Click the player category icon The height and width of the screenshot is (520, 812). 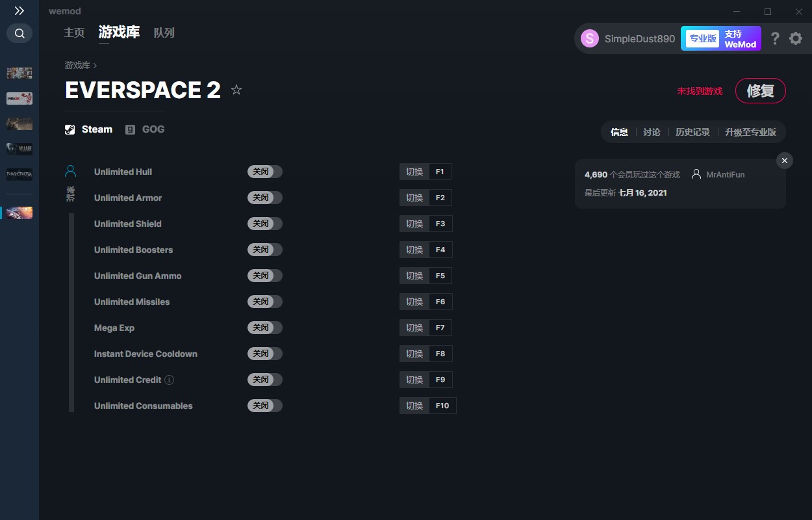coord(71,171)
